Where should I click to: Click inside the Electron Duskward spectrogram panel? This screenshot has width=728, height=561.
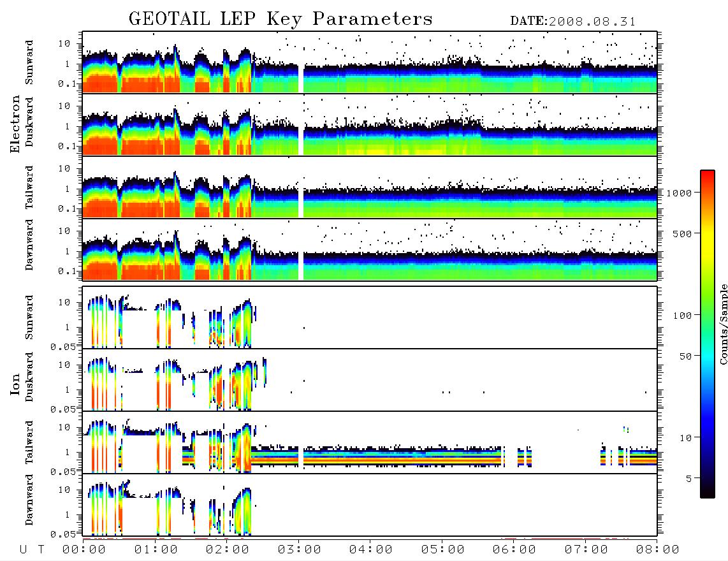coord(370,124)
